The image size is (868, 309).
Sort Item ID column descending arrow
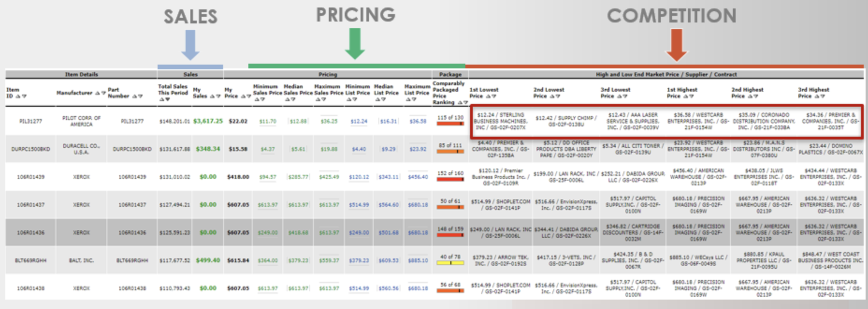tap(24, 96)
